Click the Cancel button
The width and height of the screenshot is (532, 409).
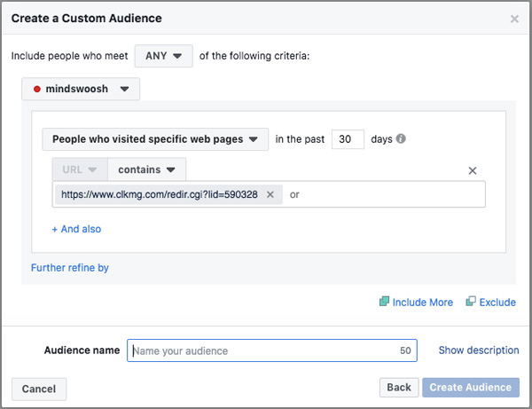click(x=39, y=389)
